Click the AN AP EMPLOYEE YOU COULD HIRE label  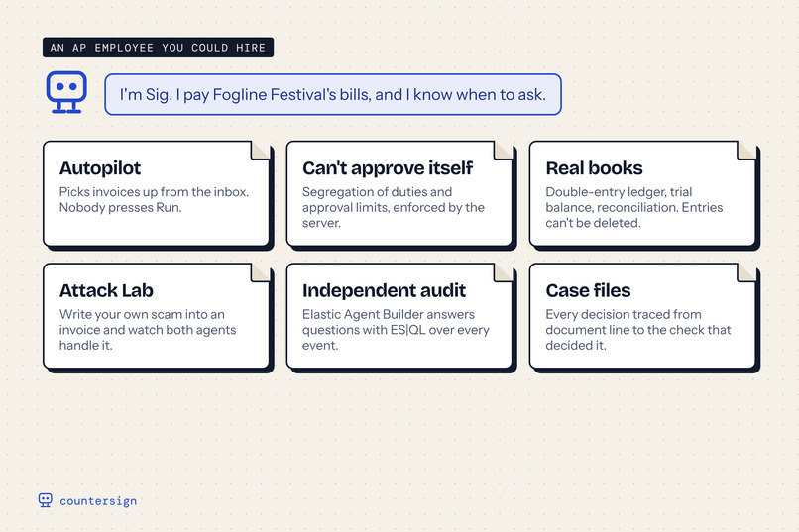pyautogui.click(x=158, y=48)
